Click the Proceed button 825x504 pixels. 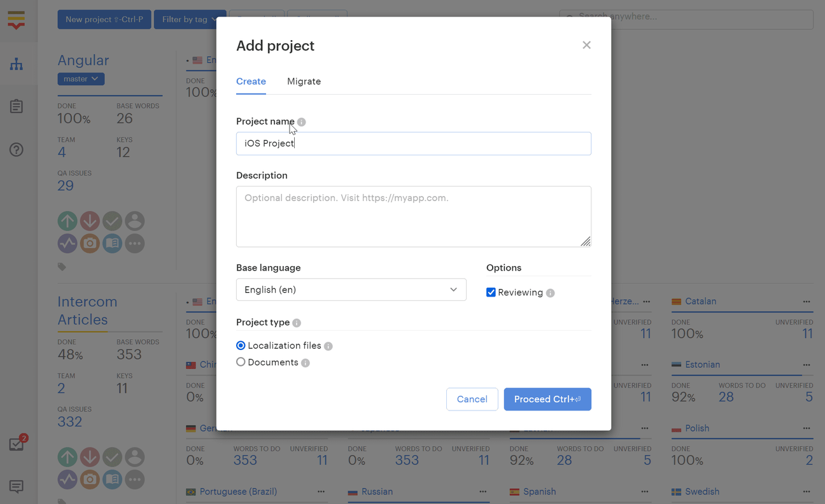coord(547,399)
